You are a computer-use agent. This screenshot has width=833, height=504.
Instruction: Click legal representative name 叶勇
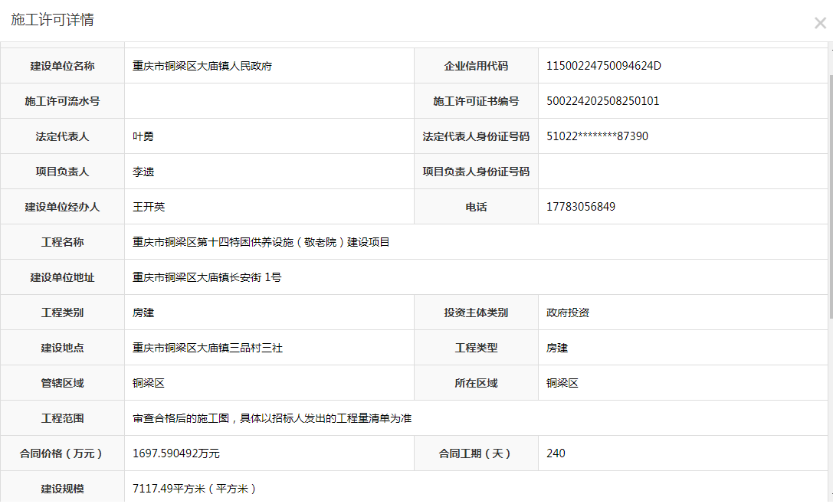coord(143,136)
